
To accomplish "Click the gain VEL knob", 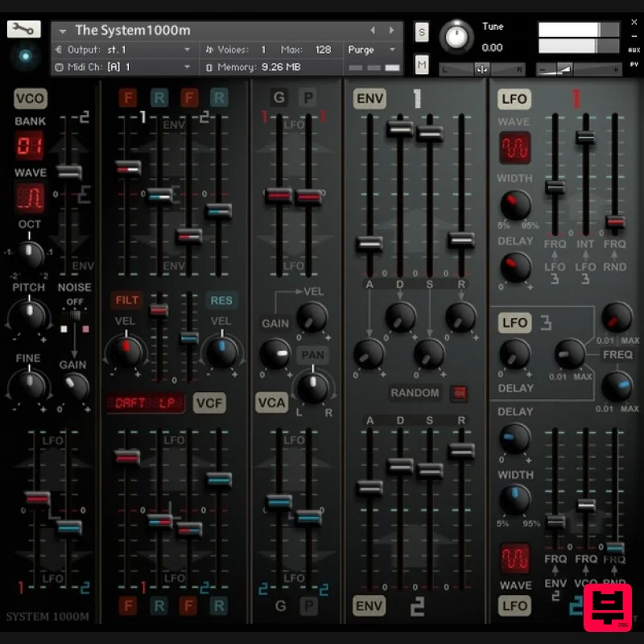I will tap(312, 317).
